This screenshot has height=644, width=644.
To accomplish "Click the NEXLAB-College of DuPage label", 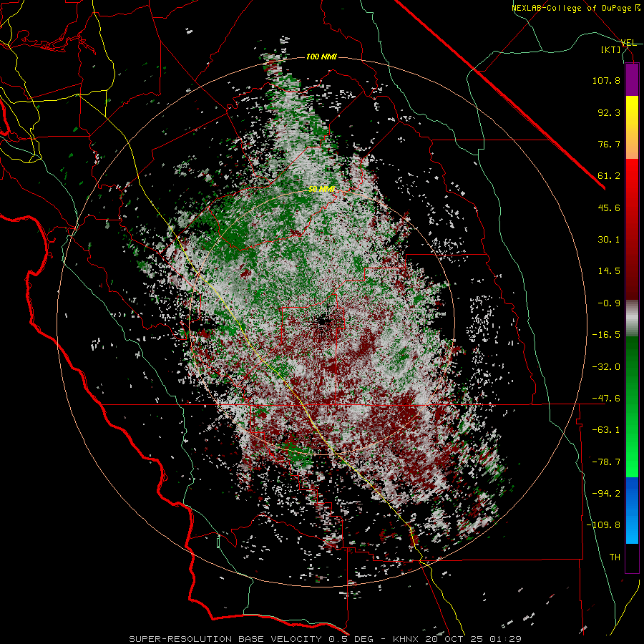I will pyautogui.click(x=575, y=8).
